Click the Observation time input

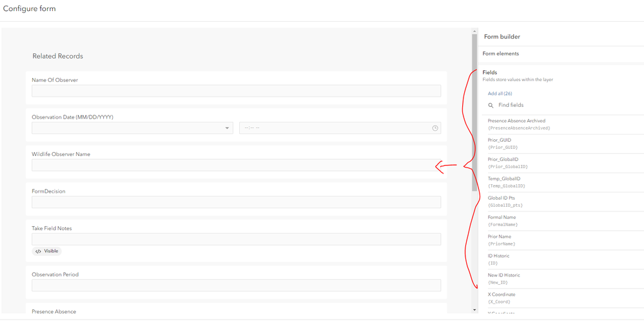(340, 128)
